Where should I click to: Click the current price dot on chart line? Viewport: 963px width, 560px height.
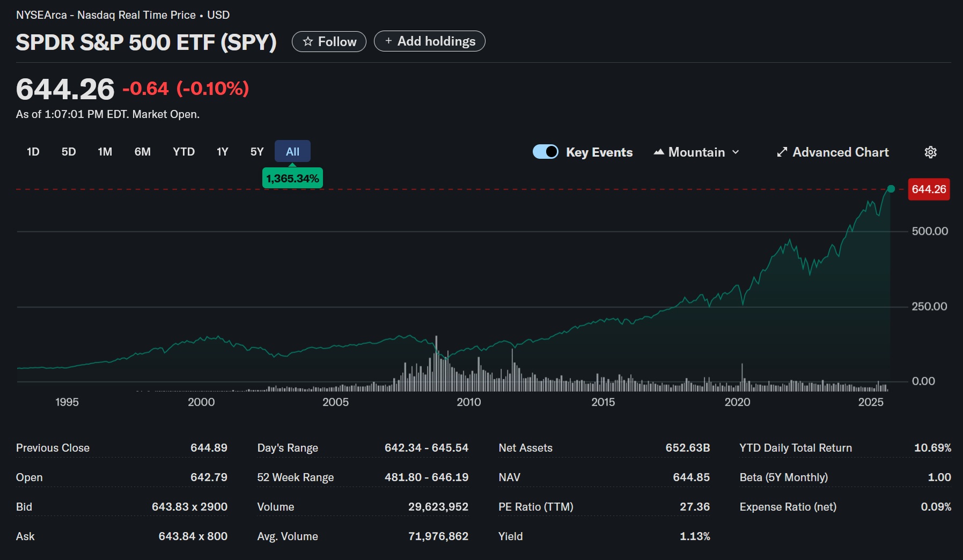(x=891, y=189)
